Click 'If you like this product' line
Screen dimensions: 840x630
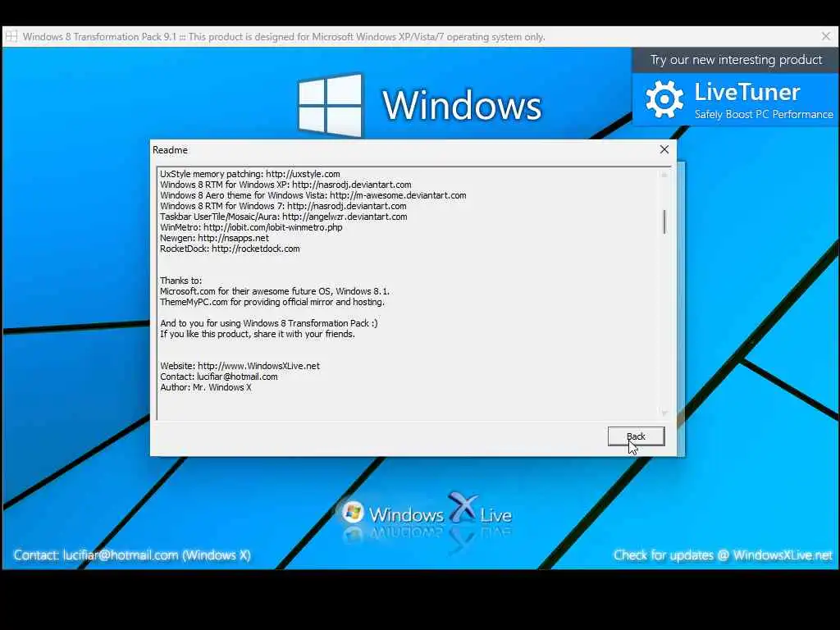[x=257, y=335]
